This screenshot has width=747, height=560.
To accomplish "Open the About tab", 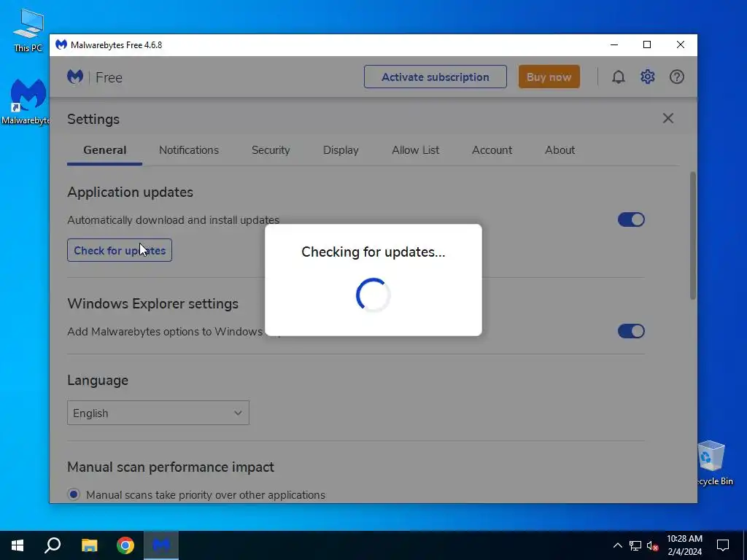I will tap(560, 150).
